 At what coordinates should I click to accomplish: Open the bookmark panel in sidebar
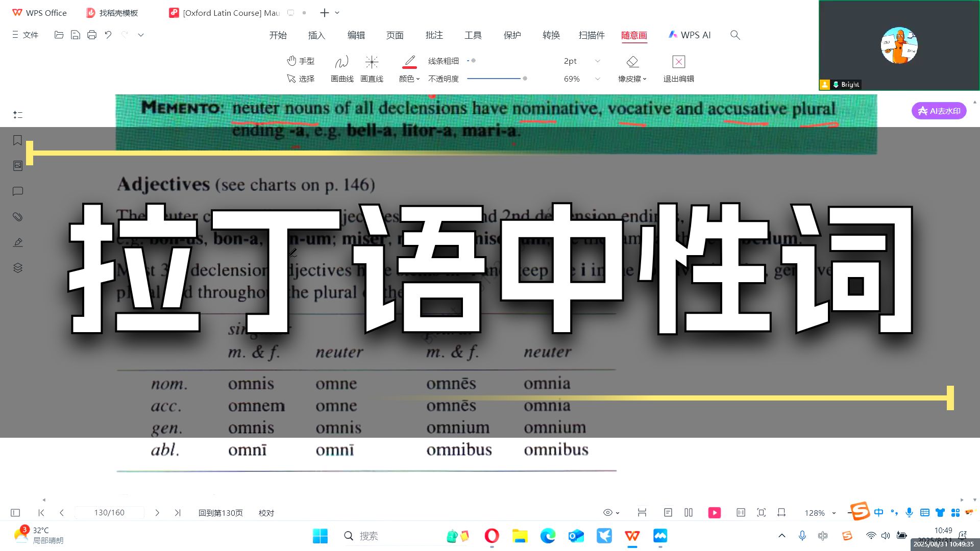17,140
